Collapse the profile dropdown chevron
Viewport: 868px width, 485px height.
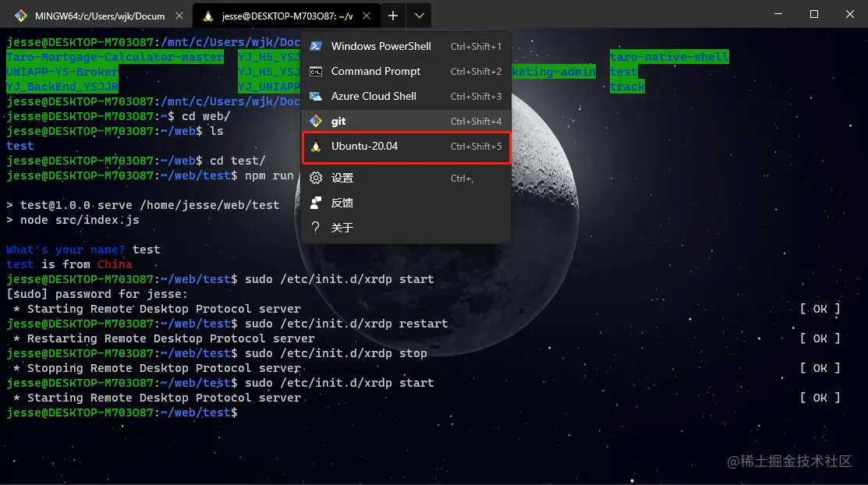(419, 16)
